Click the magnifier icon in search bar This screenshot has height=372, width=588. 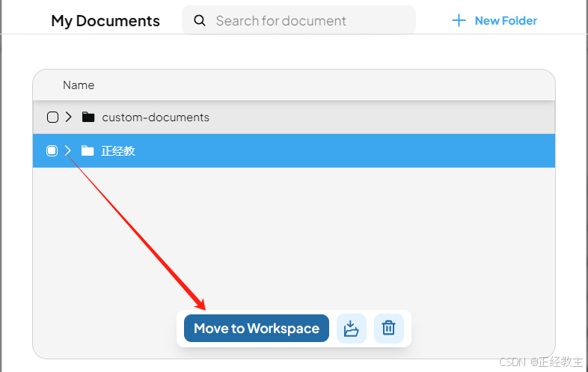click(x=200, y=21)
